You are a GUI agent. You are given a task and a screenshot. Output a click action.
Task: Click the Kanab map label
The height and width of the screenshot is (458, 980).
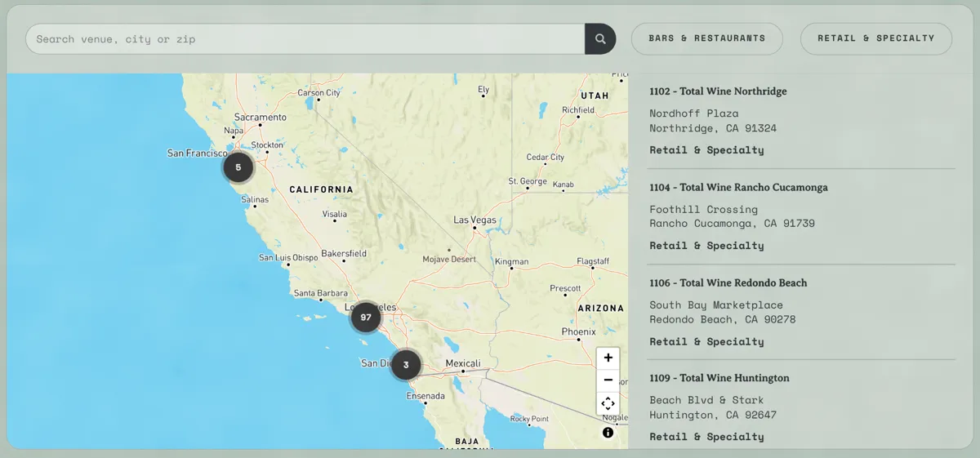coord(563,185)
